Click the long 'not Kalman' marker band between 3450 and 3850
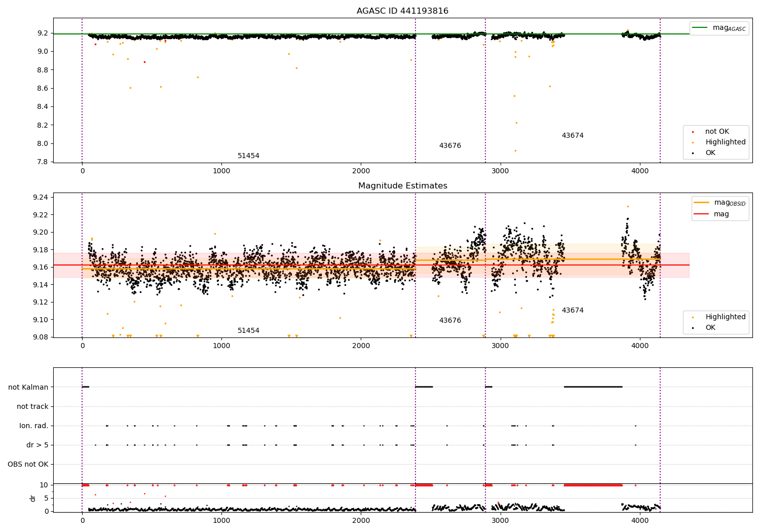The image size is (760, 532). click(593, 387)
